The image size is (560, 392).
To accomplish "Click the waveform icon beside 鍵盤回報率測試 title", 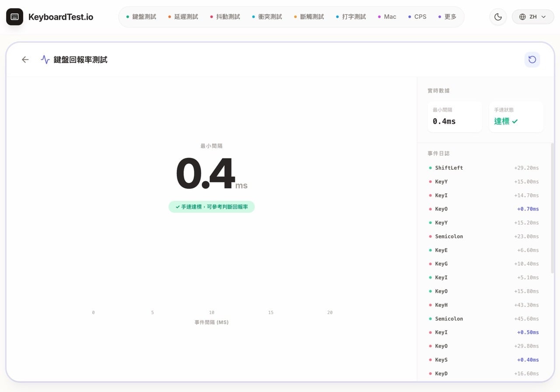I will [x=45, y=59].
